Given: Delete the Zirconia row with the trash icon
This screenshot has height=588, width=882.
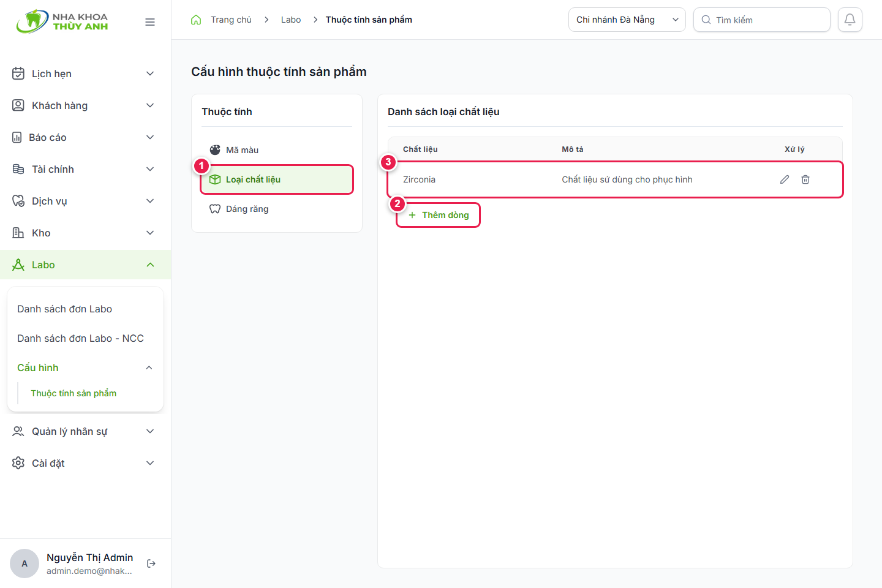Looking at the screenshot, I should coord(805,179).
